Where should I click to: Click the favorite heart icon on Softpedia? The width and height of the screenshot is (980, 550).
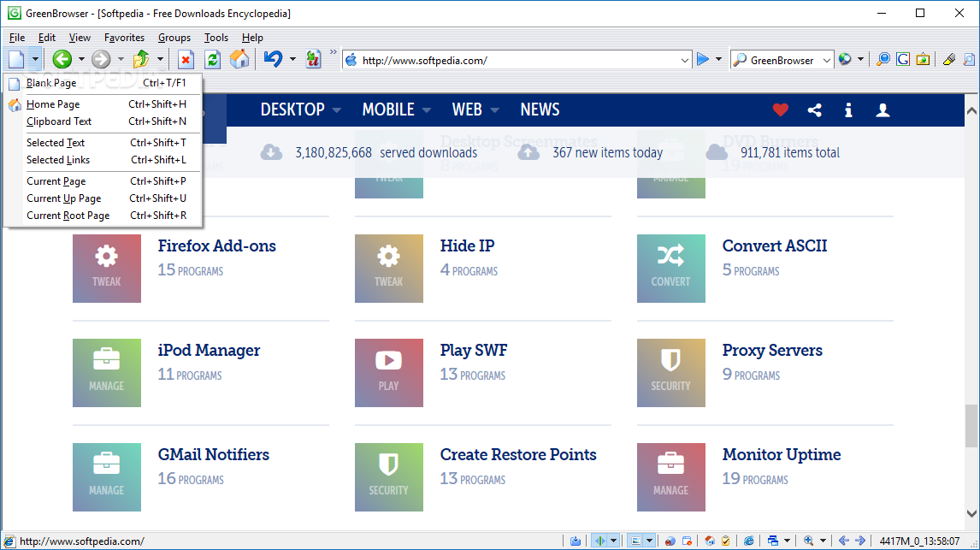pyautogui.click(x=780, y=110)
